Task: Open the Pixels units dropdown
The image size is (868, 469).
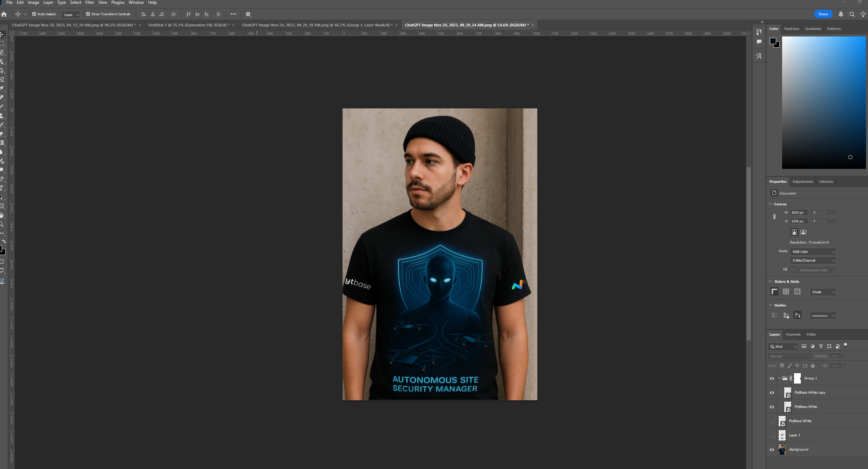Action: (x=822, y=292)
